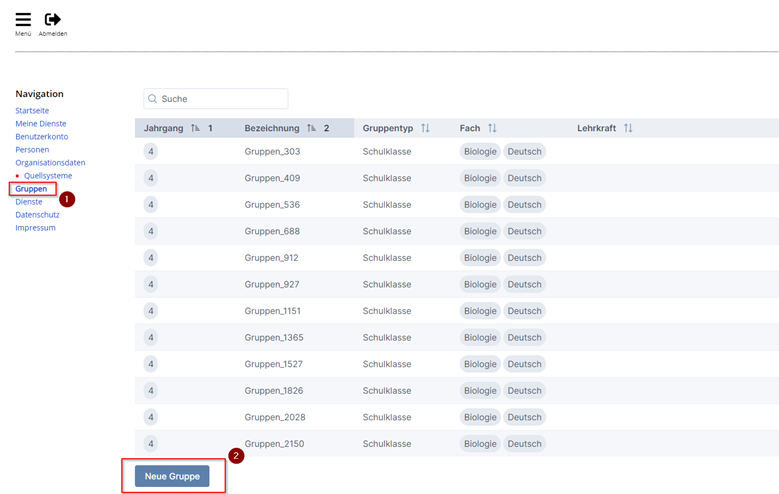Sort by Lehrkraft column arrow icon
The image size is (779, 494).
click(x=628, y=128)
